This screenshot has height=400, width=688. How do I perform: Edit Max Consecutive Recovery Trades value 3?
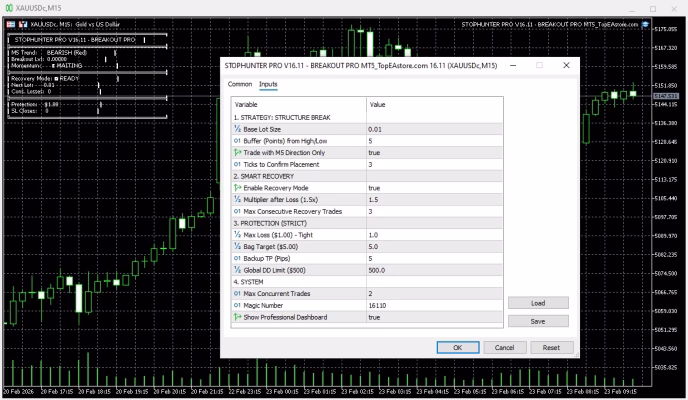click(x=434, y=211)
